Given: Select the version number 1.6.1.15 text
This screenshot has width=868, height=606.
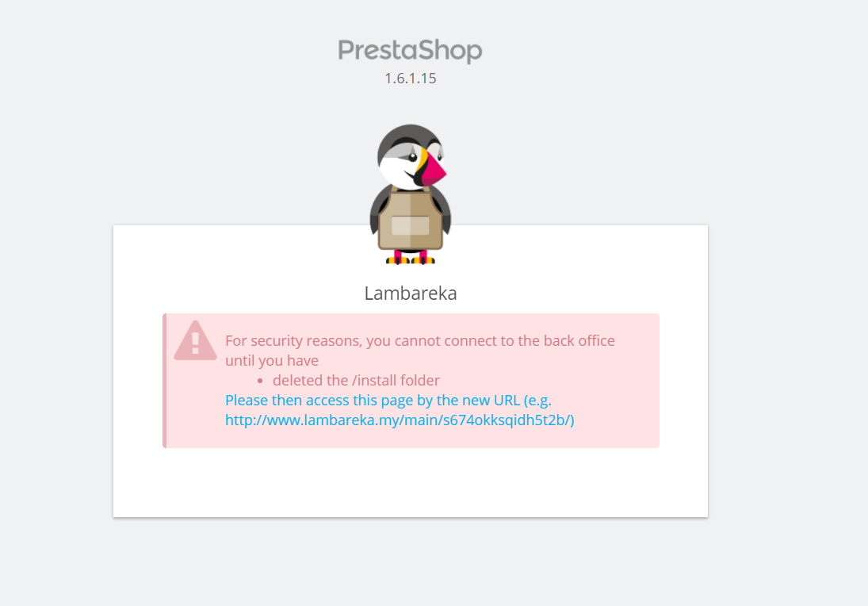Looking at the screenshot, I should tap(410, 78).
